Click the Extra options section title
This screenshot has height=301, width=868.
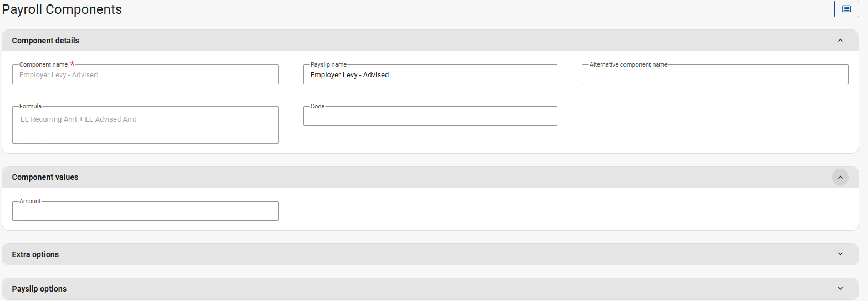pos(35,254)
